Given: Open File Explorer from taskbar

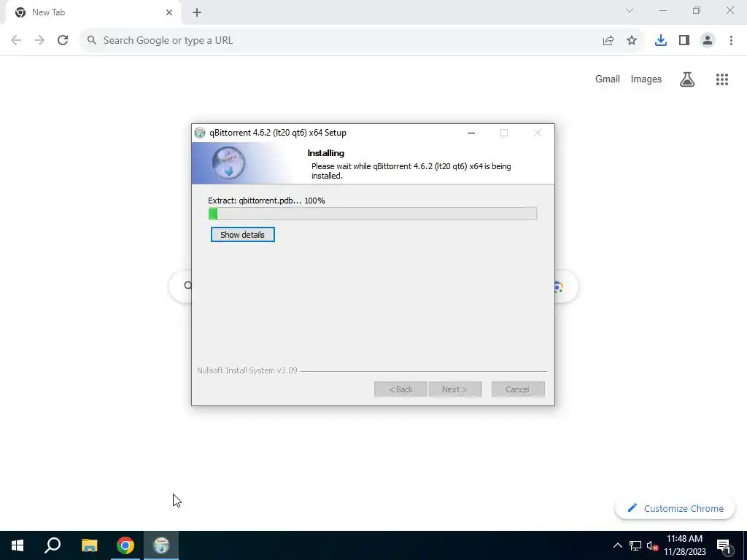Looking at the screenshot, I should click(89, 545).
